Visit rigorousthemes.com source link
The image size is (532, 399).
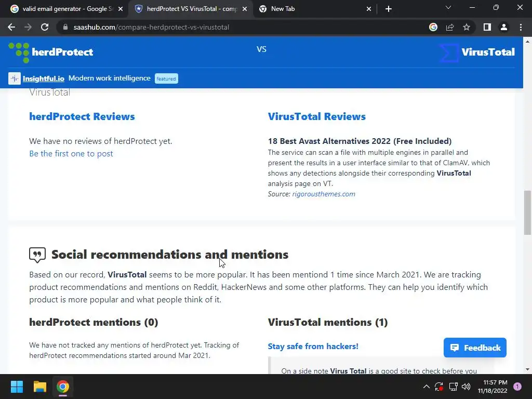tap(324, 194)
